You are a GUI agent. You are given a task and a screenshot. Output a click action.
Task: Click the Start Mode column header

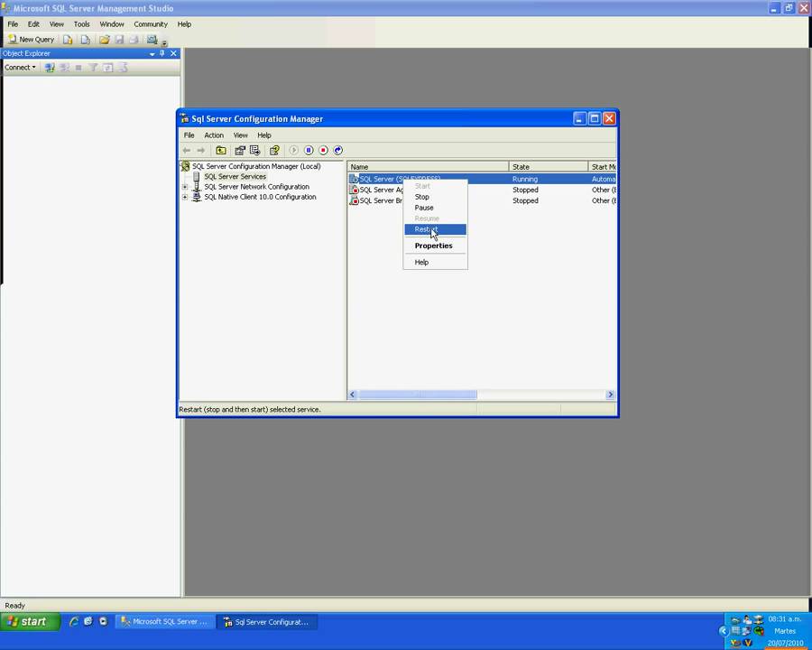[603, 167]
